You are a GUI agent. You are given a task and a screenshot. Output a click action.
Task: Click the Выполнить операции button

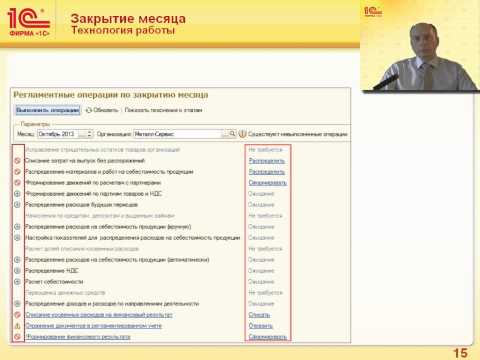click(48, 110)
